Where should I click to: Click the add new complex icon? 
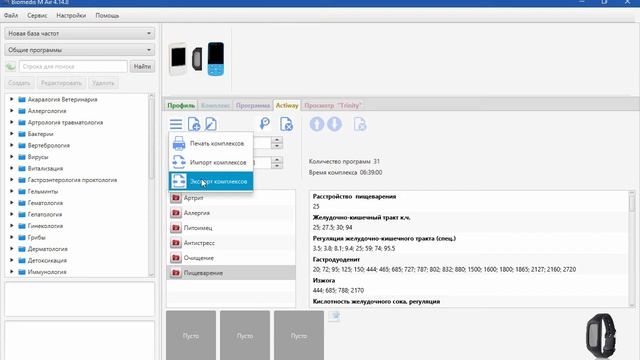point(194,124)
